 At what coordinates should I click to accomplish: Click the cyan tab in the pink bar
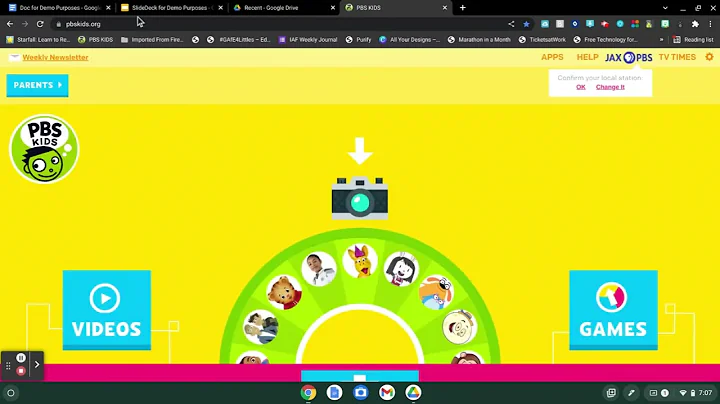coord(360,376)
